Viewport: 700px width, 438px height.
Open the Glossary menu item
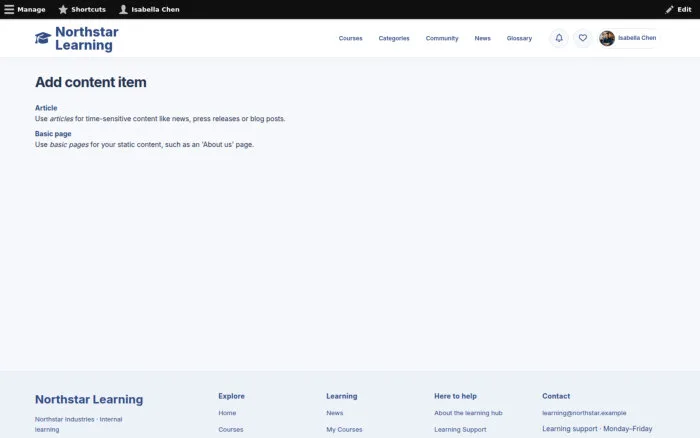(x=519, y=38)
